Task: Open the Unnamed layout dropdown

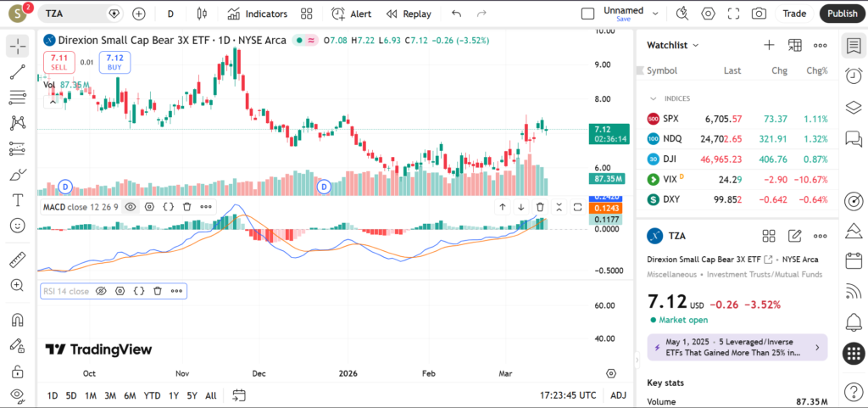Action: (624, 14)
